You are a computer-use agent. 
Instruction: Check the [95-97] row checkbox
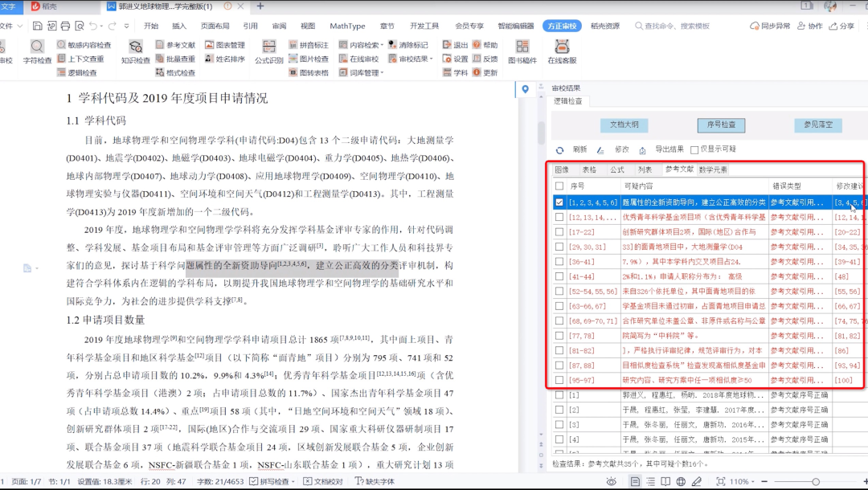pos(559,380)
